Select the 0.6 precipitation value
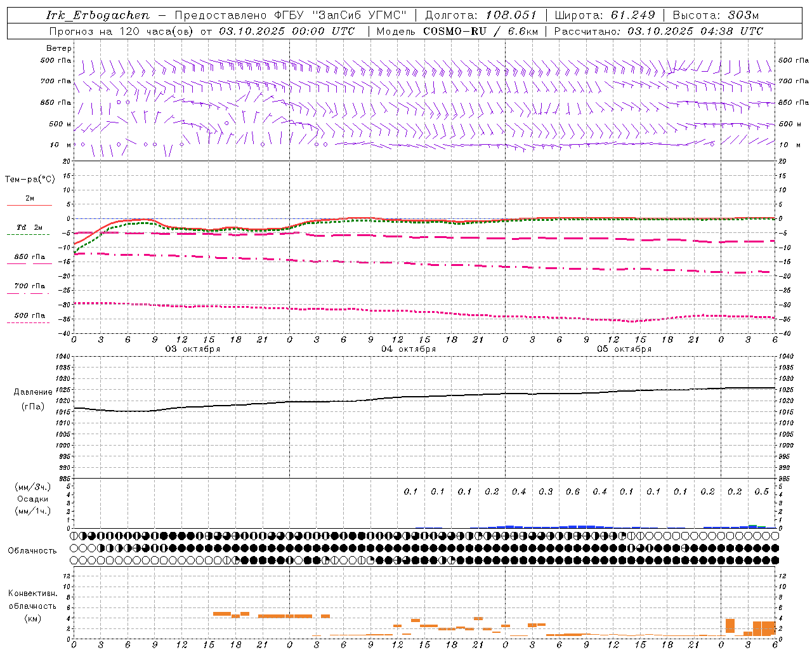Viewport: 812px width, 650px height. click(573, 491)
